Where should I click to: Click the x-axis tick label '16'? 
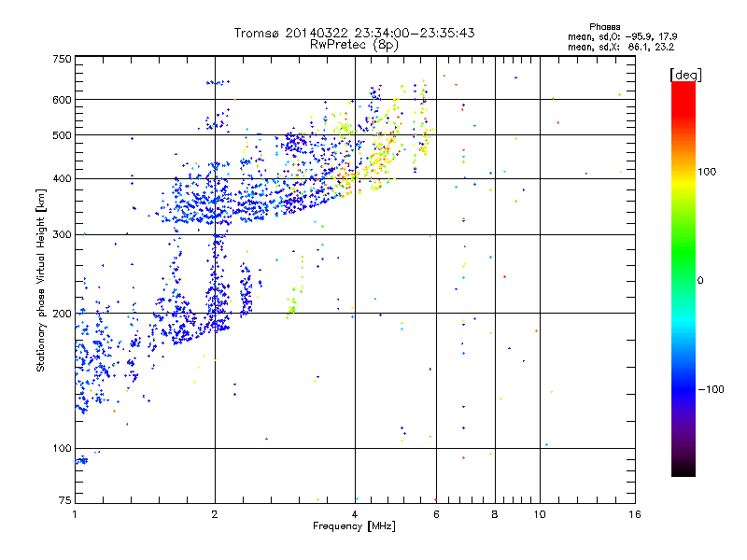point(635,514)
